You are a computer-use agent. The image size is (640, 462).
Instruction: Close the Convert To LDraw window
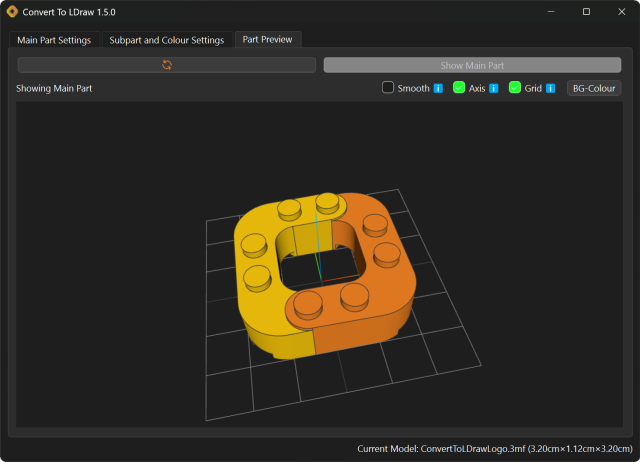[x=621, y=12]
